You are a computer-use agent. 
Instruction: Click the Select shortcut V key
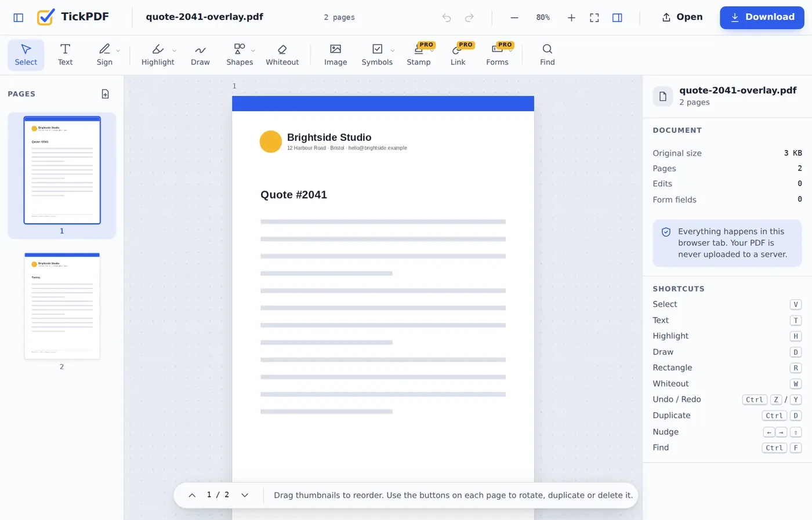(796, 304)
